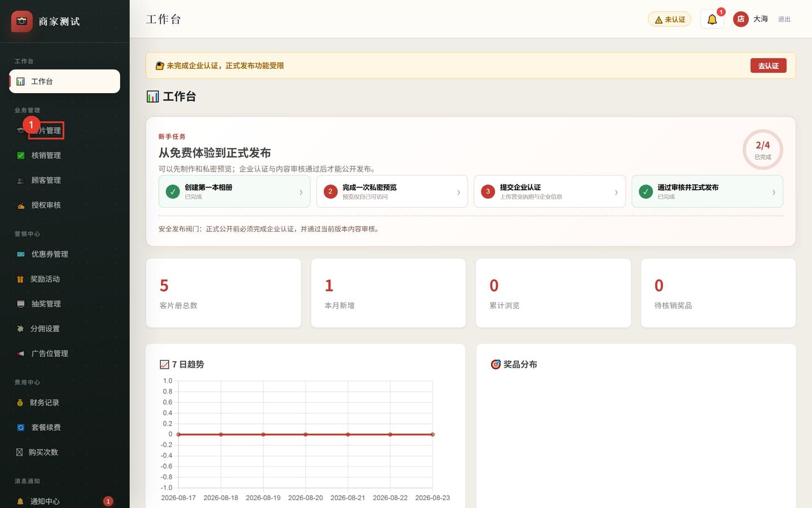
Task: Click the green check icon beside 核销管理
Action: click(x=21, y=155)
